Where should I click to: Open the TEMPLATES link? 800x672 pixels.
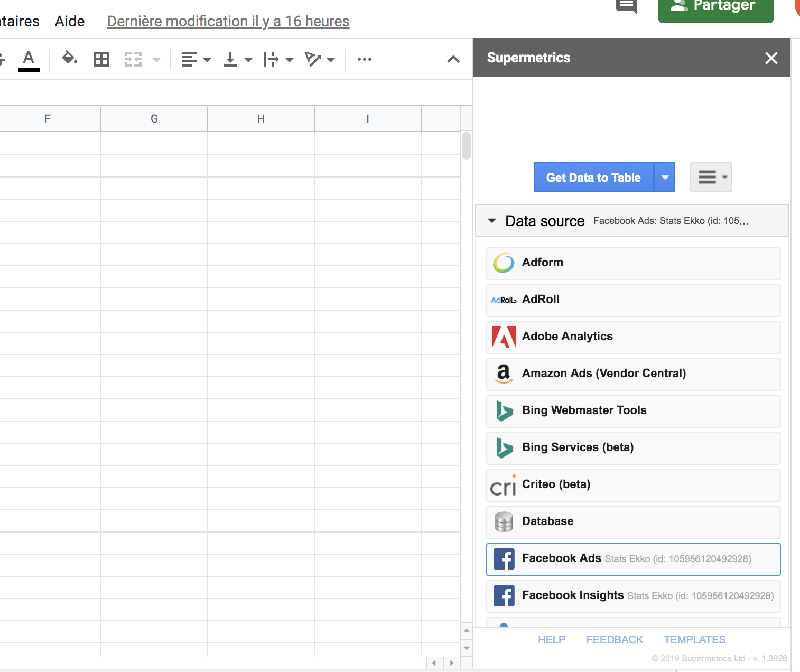point(695,640)
